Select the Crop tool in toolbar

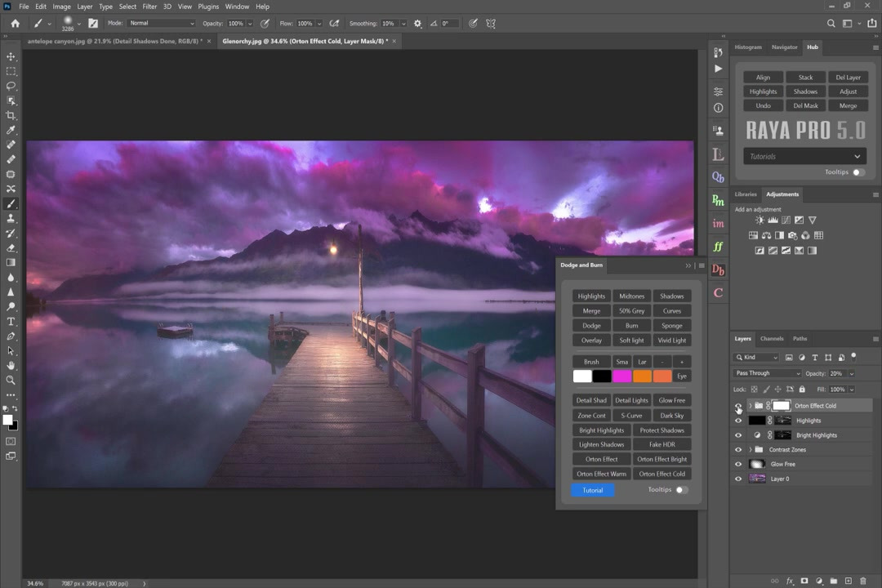click(x=11, y=115)
